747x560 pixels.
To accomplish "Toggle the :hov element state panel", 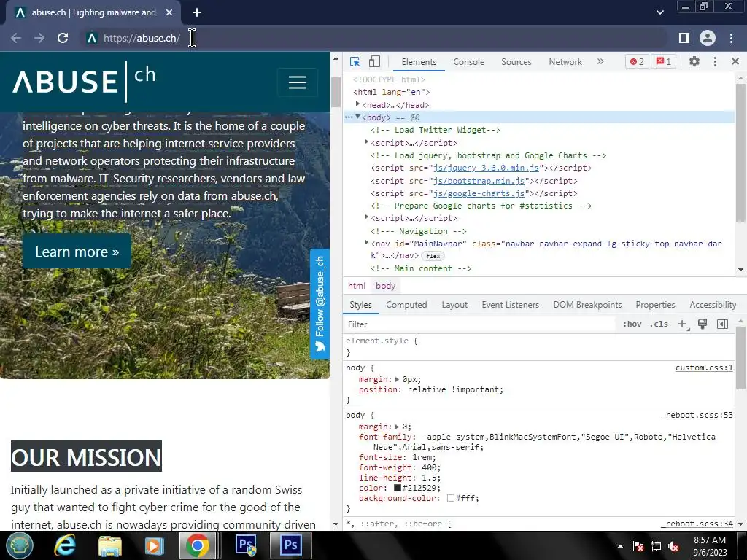I will [x=632, y=324].
